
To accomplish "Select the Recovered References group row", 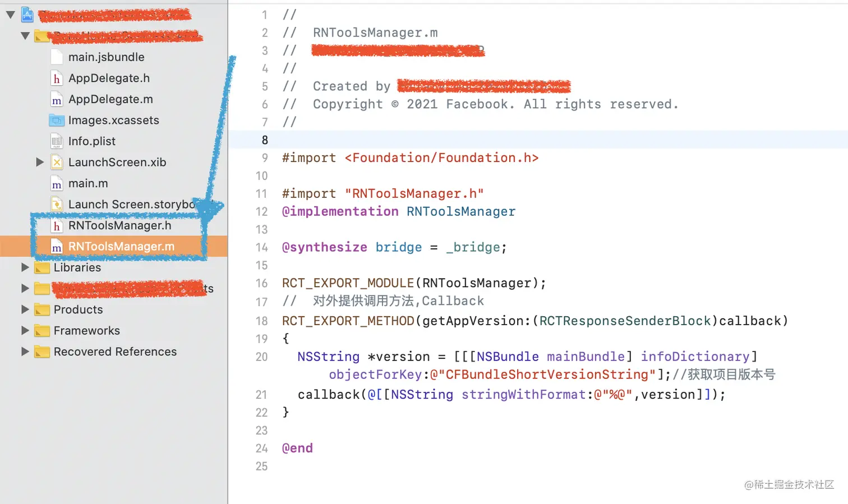I will point(115,352).
